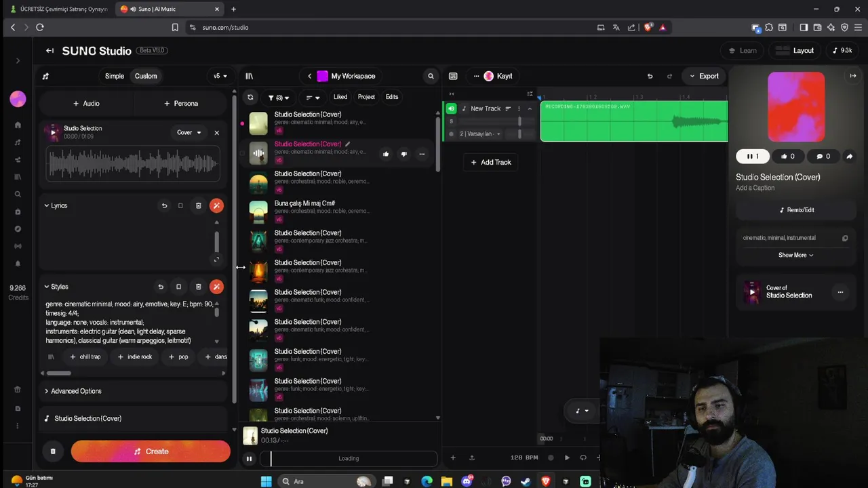Remove the Studio Selection audio clip
Viewport: 868px width, 488px height.
pos(217,133)
